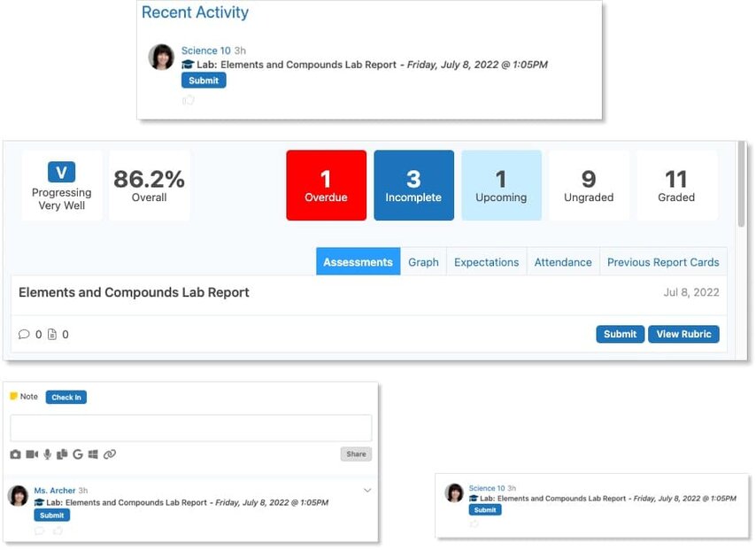Screen dimensions: 756x550
Task: Click the microphone icon under the note box
Action: click(x=48, y=454)
